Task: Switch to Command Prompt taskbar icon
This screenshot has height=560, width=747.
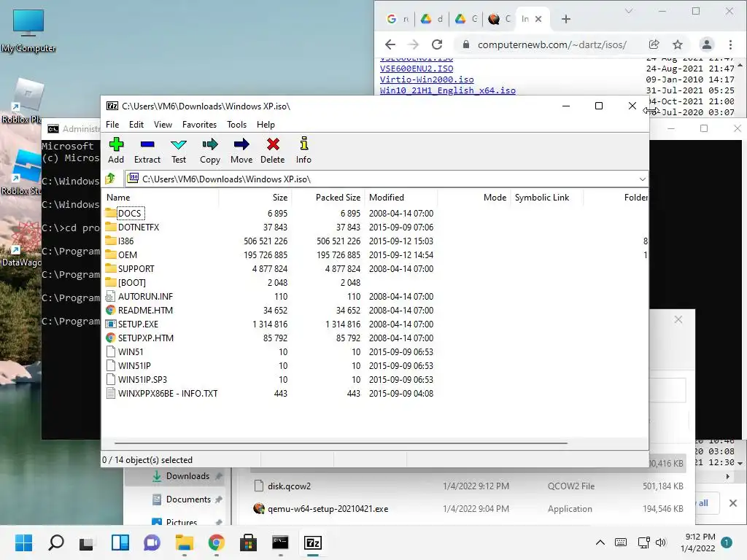Action: 280,542
